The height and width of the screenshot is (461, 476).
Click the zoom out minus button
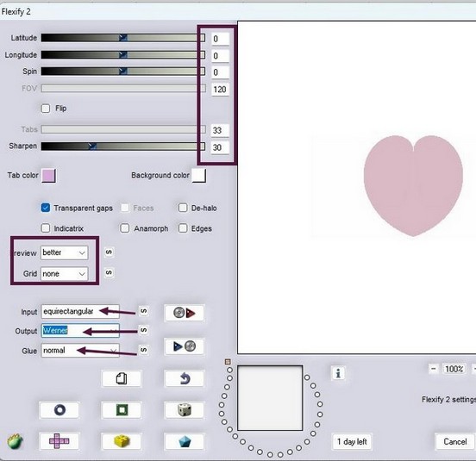434,369
